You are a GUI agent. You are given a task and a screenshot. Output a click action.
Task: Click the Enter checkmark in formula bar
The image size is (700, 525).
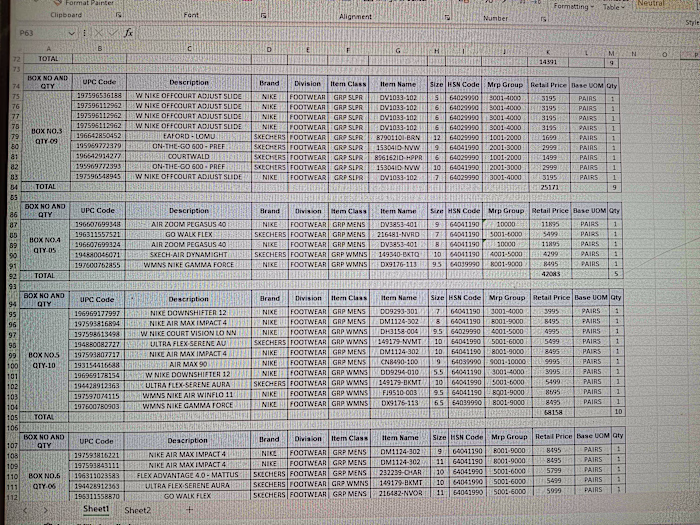tap(113, 33)
